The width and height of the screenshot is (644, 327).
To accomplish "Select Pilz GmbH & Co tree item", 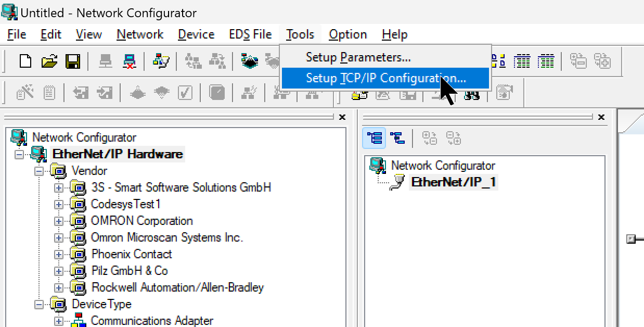I will tap(130, 271).
